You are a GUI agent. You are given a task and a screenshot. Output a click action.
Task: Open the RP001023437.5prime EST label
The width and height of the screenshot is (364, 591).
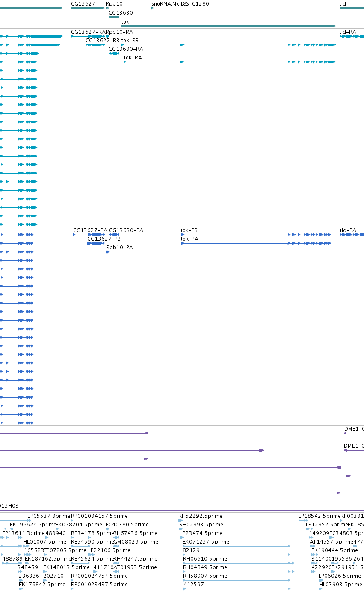pos(99,584)
